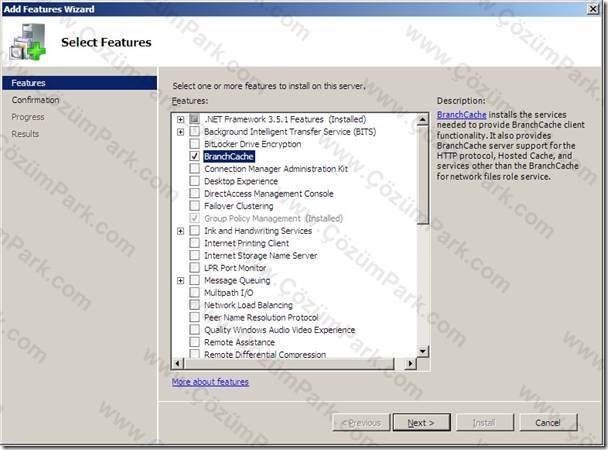This screenshot has height=450, width=608.
Task: Click the horizontal scroll left arrow
Action: pos(178,364)
